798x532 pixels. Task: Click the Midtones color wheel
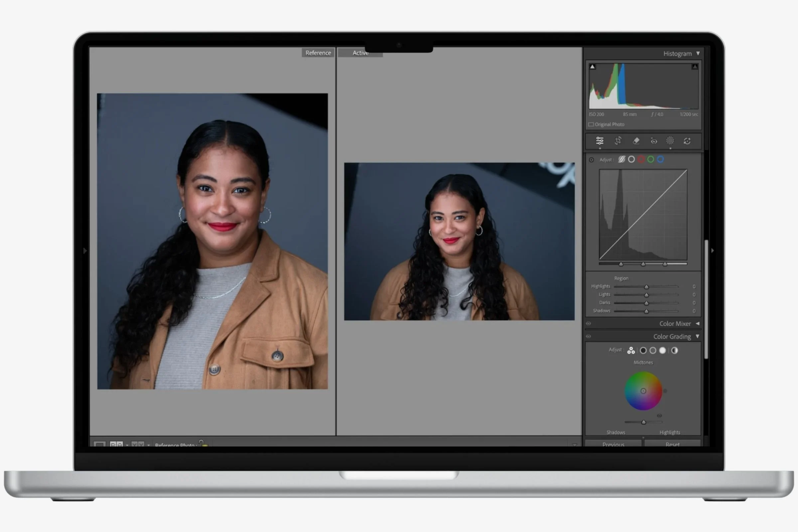(643, 391)
